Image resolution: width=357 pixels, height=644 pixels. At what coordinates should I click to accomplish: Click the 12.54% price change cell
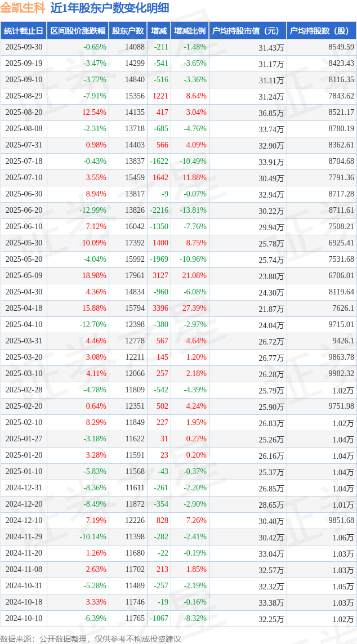point(94,113)
